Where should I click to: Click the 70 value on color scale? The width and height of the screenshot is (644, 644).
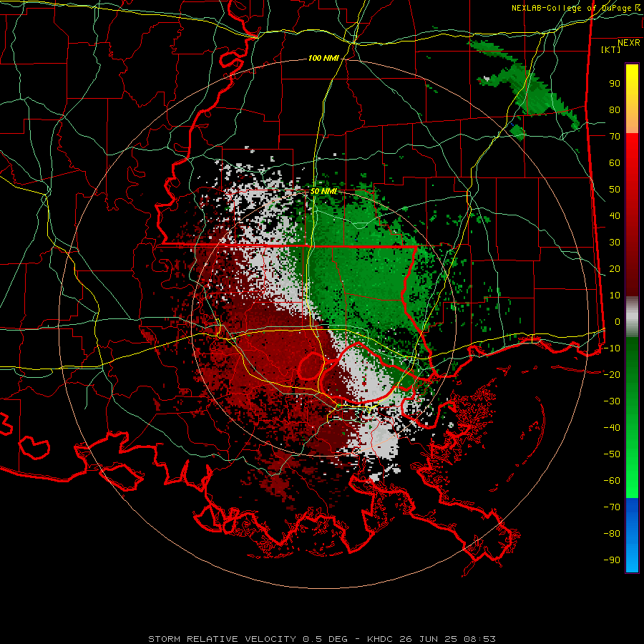615,137
